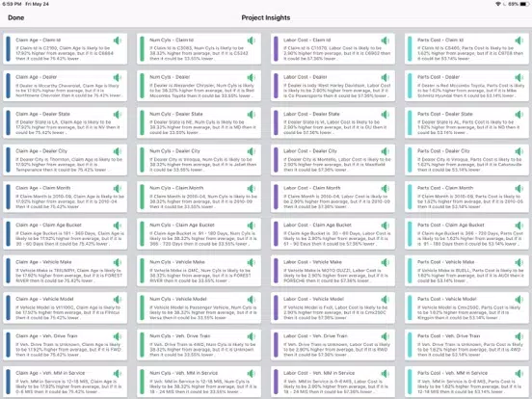Play audio for Parts Cost - Dealer City card
The width and height of the screenshot is (532, 399).
[x=519, y=151]
